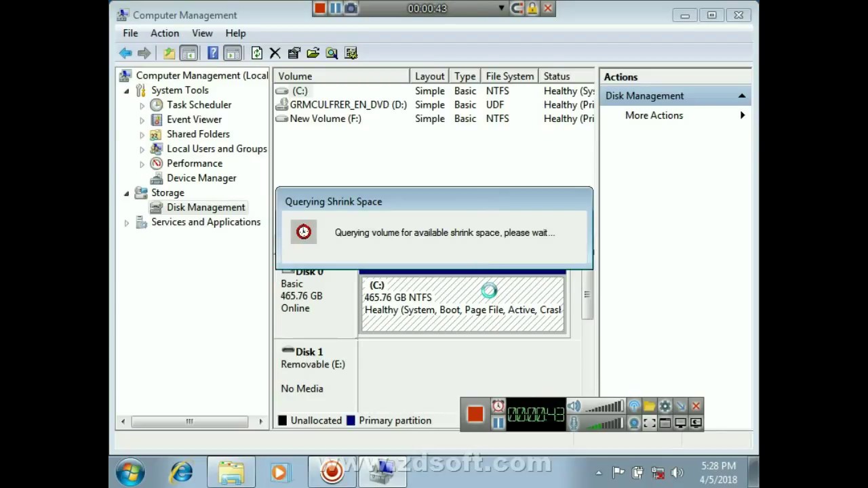Expand the Task Scheduler tree node

[142, 105]
